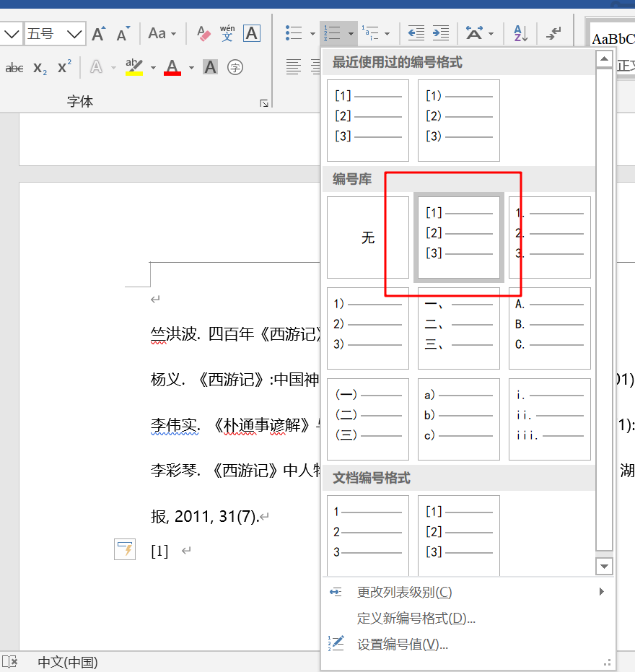Select library format [1] [2] [3]

click(x=459, y=237)
